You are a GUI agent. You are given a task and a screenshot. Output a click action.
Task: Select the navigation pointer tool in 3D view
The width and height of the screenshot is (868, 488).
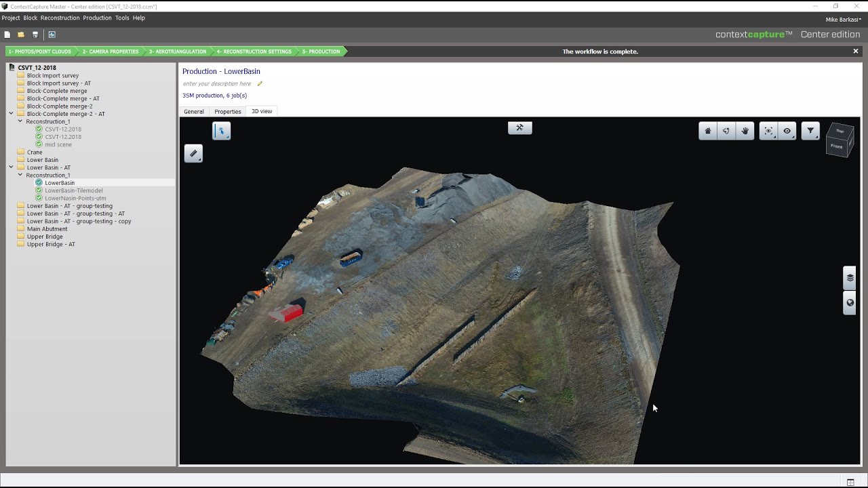[221, 131]
